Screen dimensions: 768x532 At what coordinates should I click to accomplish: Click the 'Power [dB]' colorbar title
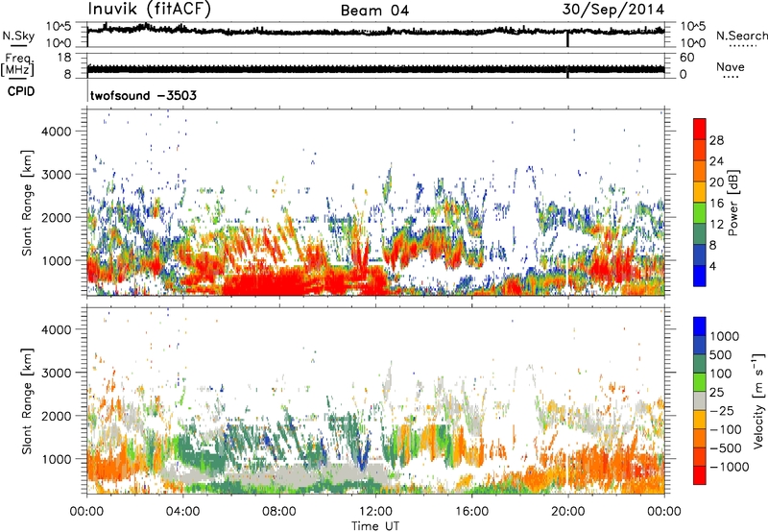pyautogui.click(x=732, y=204)
